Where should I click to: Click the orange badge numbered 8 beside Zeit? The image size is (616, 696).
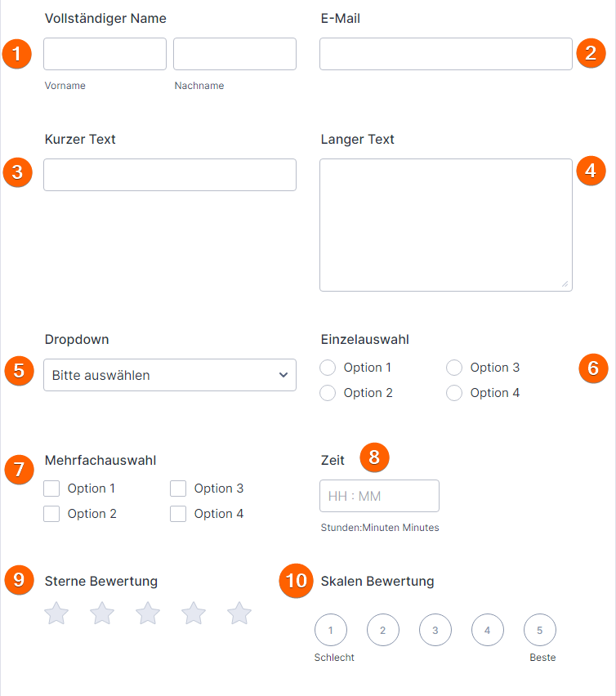pos(375,457)
